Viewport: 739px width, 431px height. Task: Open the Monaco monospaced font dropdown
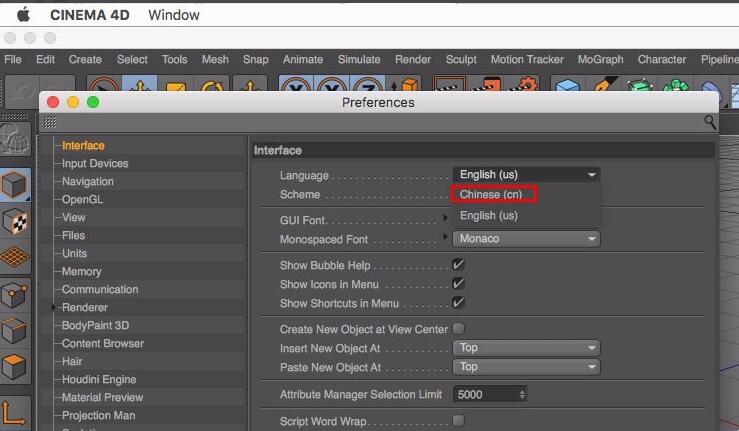(526, 239)
